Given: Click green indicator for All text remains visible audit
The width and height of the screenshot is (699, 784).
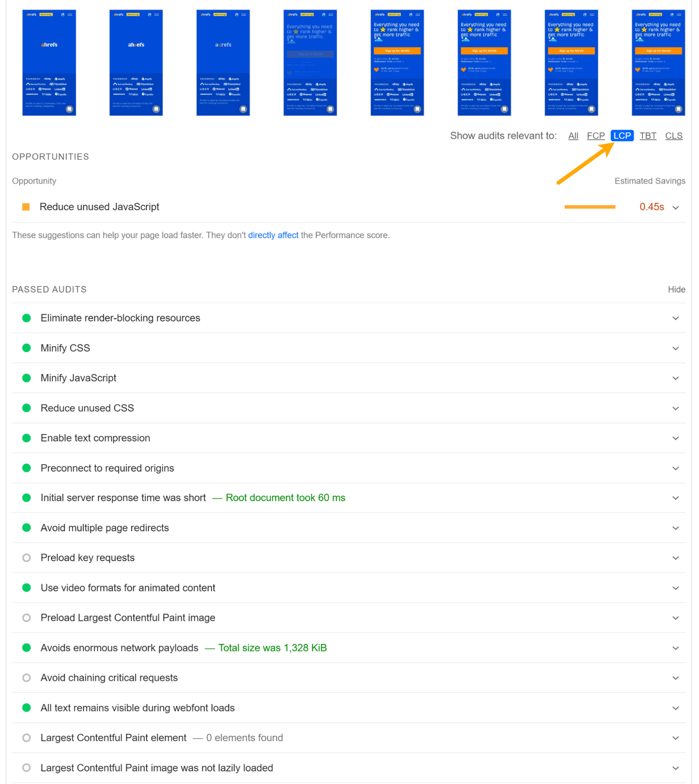Looking at the screenshot, I should (x=27, y=708).
